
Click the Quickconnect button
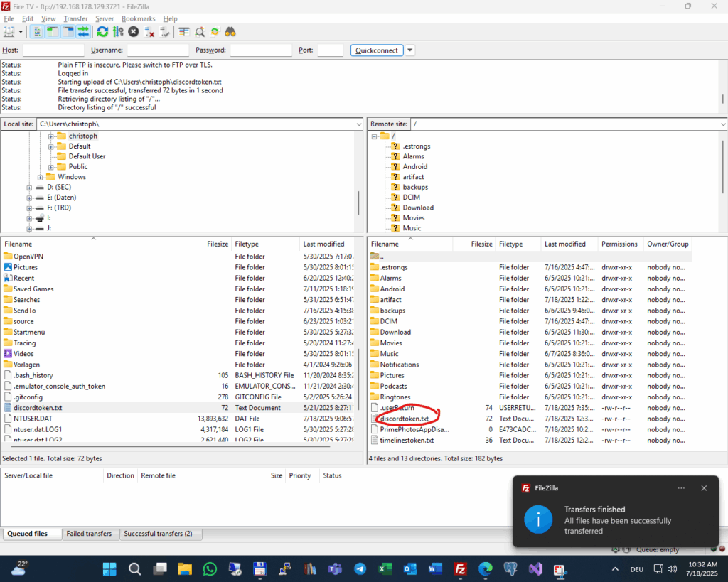pyautogui.click(x=377, y=50)
